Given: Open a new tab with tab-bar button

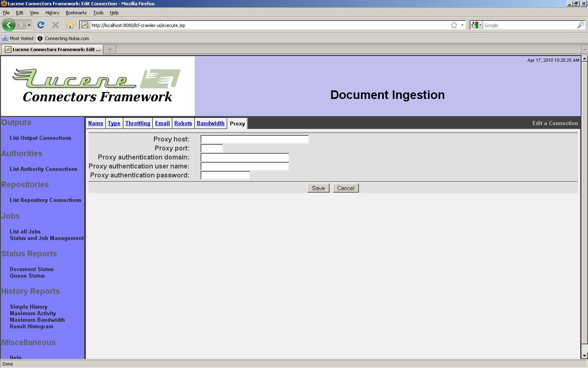Looking at the screenshot, I should [109, 49].
